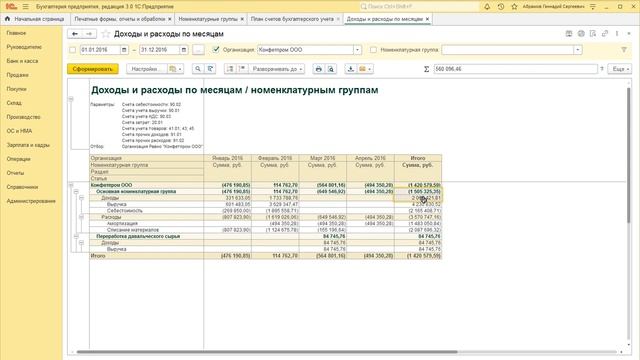Open favorites star in title bar
This screenshot has height=360, width=640.
(x=514, y=7)
